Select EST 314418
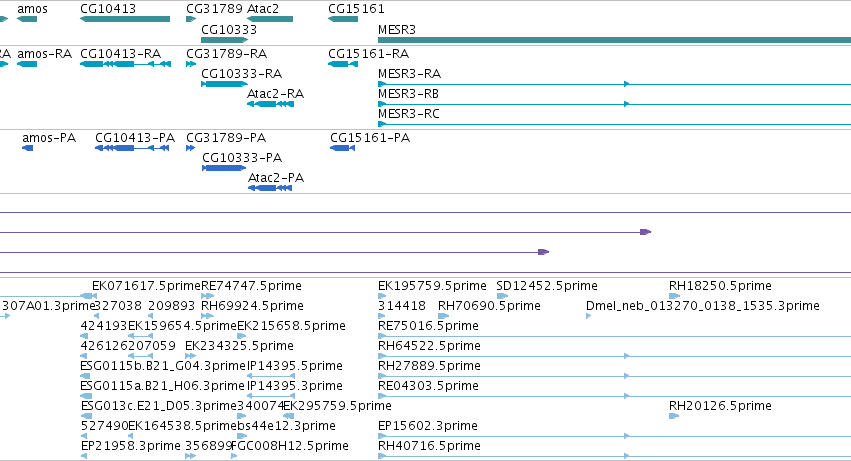The height and width of the screenshot is (461, 851). click(x=382, y=316)
